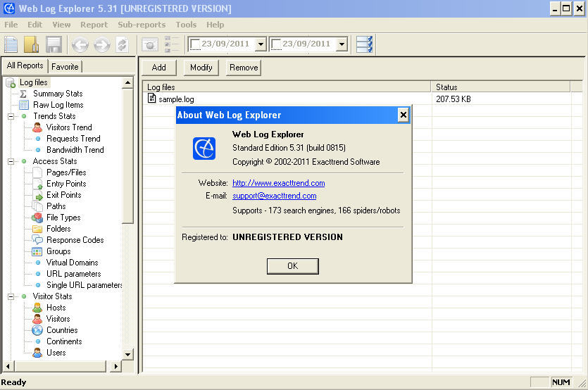Screen dimensions: 588x390
Task: Select the Virtual Domains report
Action: click(x=72, y=263)
